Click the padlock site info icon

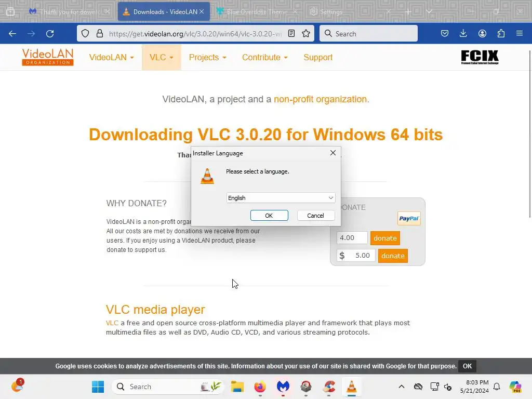click(x=99, y=34)
